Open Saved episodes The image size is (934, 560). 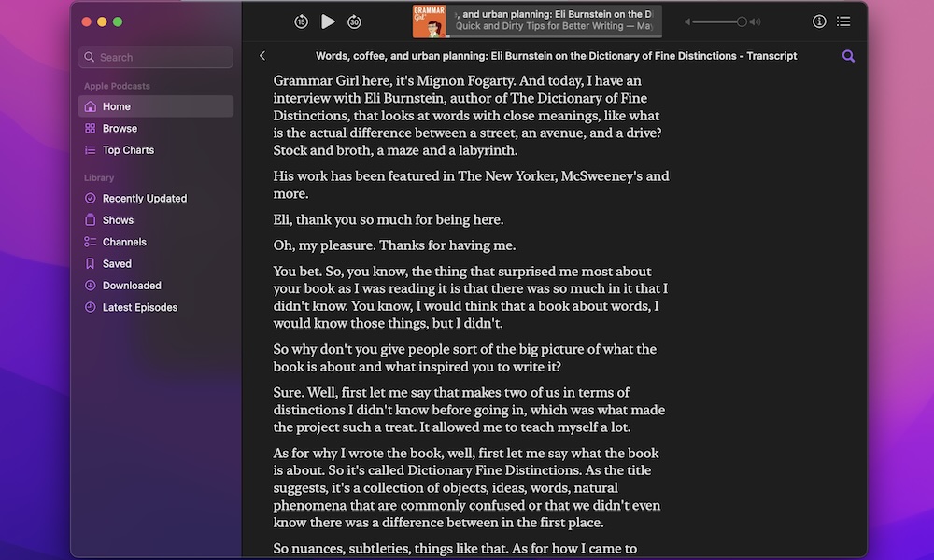[x=155, y=264]
